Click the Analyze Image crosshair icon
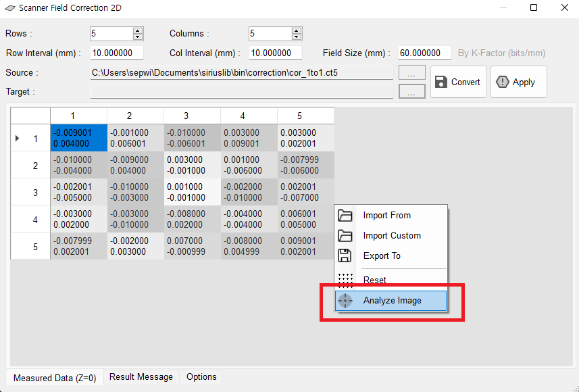The image size is (579, 392). pyautogui.click(x=345, y=301)
